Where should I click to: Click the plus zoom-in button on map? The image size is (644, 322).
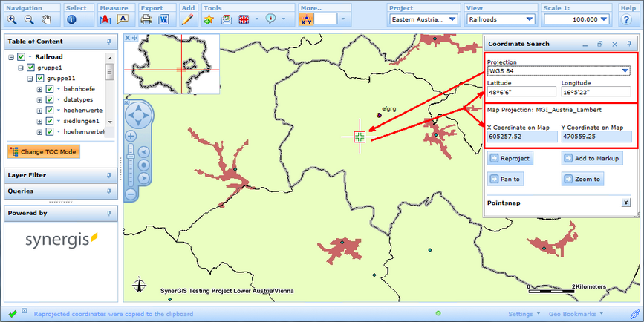[131, 137]
